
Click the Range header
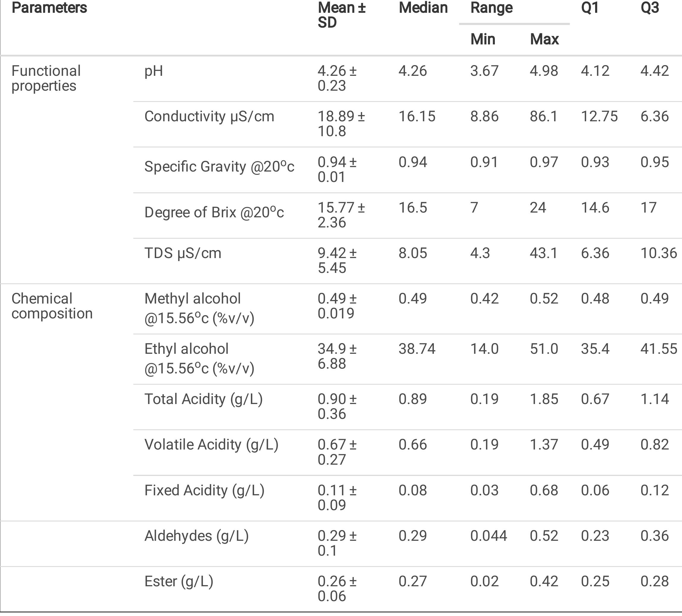click(491, 8)
